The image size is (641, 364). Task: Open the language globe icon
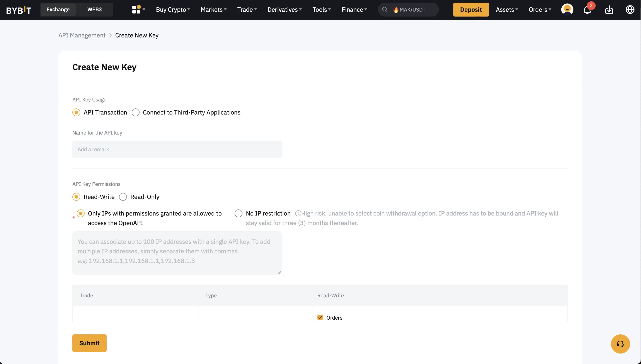click(630, 10)
